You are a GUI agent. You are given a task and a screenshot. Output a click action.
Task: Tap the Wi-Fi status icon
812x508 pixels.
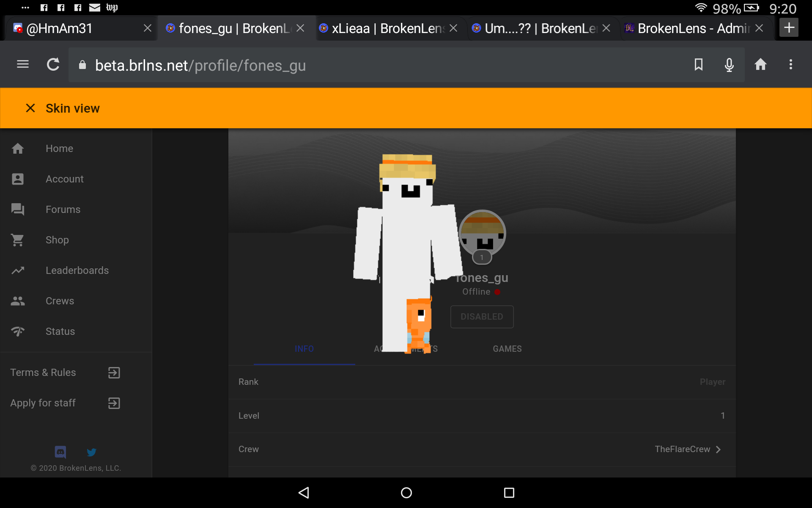pyautogui.click(x=701, y=8)
